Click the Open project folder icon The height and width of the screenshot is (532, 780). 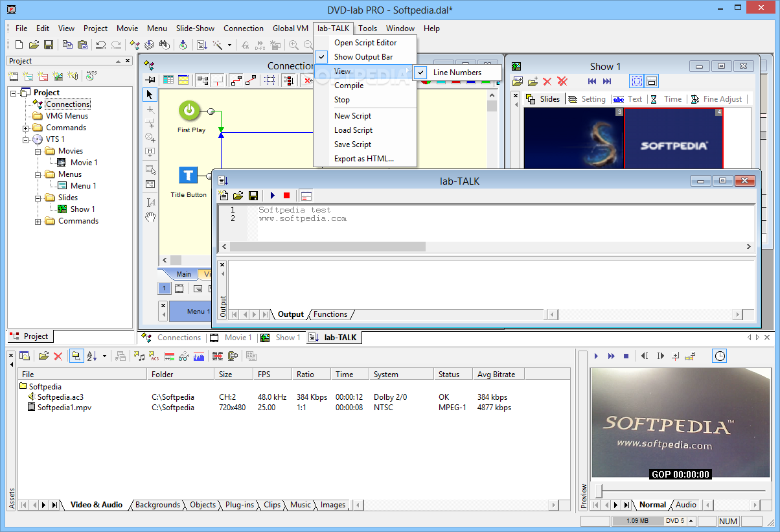pos(34,45)
